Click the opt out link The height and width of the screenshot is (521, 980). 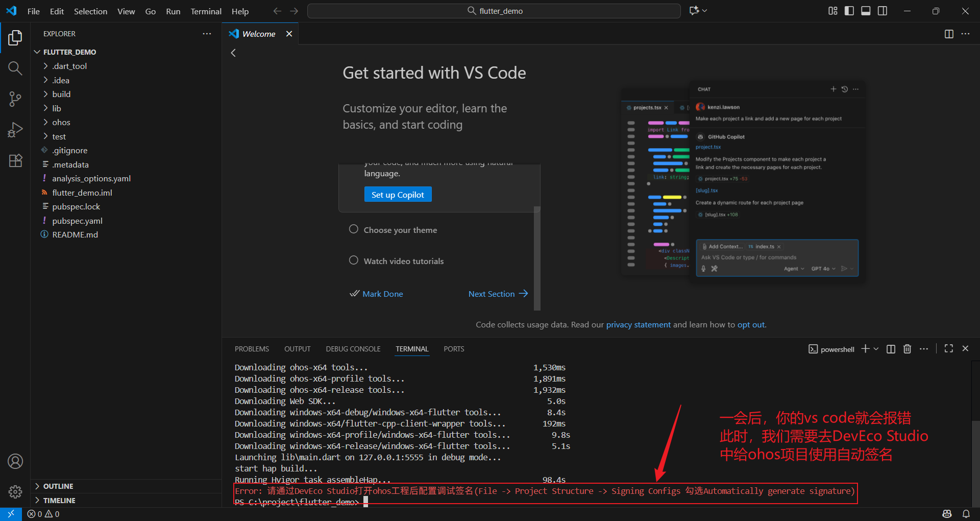(751, 325)
